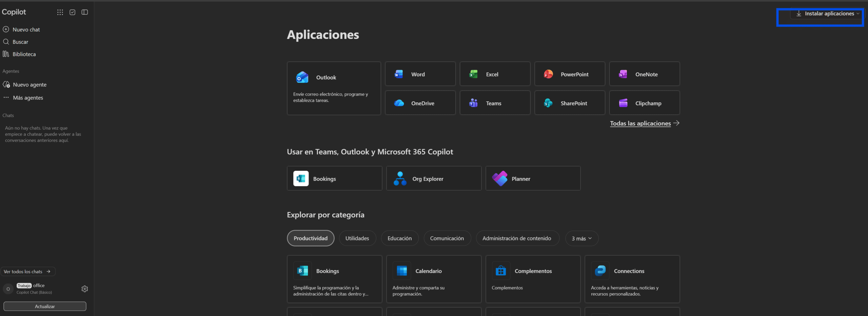Collapse the sidebar panel icon
The width and height of the screenshot is (868, 316).
[x=85, y=12]
